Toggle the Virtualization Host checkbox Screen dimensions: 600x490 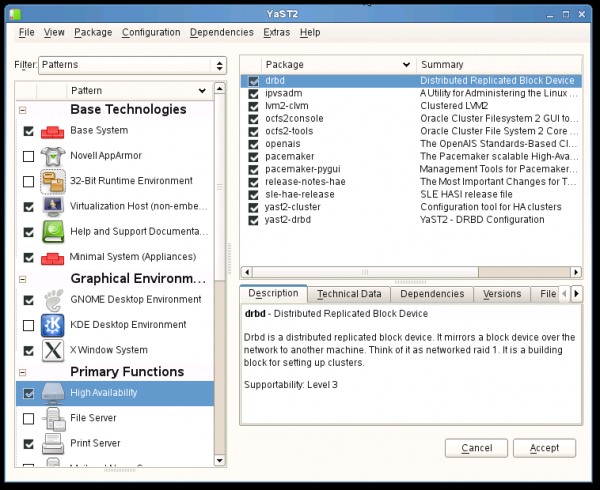click(x=28, y=207)
